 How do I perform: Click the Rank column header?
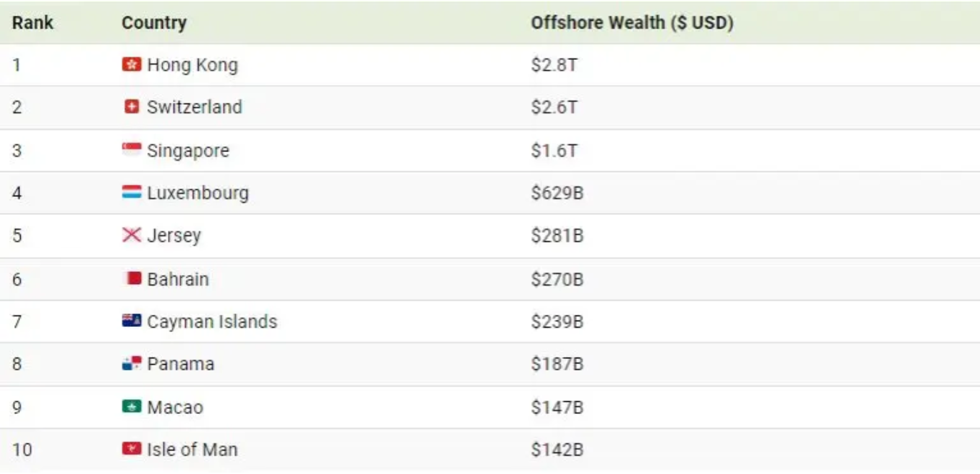(32, 23)
